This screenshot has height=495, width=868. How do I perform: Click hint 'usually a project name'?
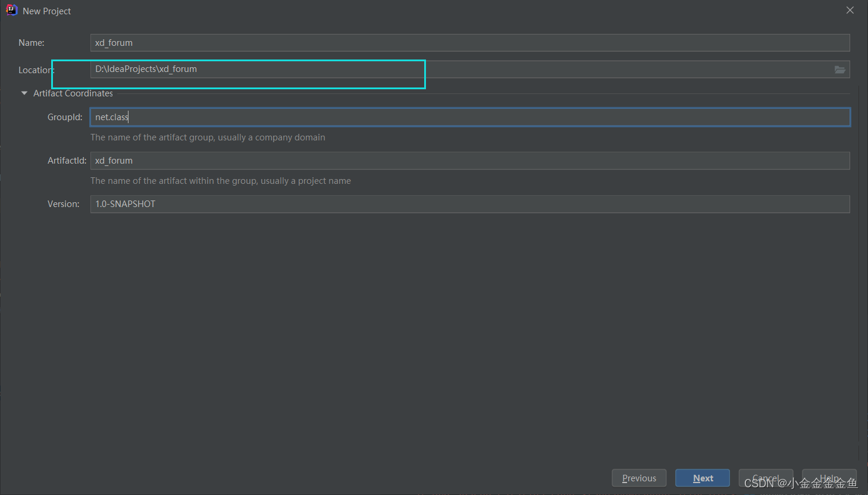click(x=306, y=181)
